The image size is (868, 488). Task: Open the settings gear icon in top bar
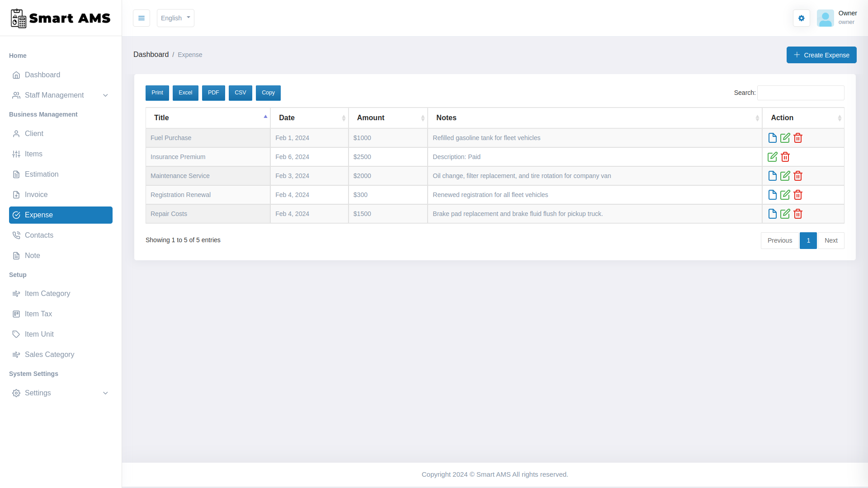coord(801,18)
